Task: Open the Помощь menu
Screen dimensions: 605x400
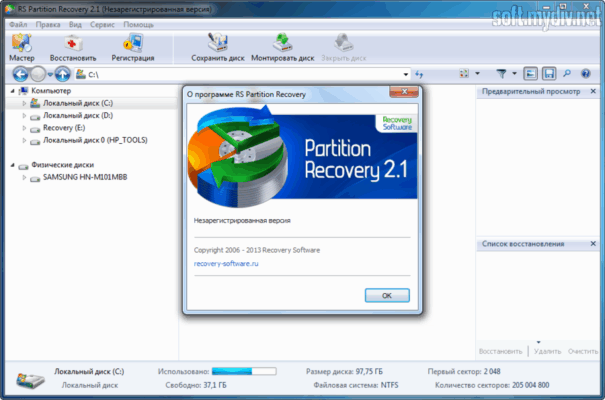Action: 139,25
